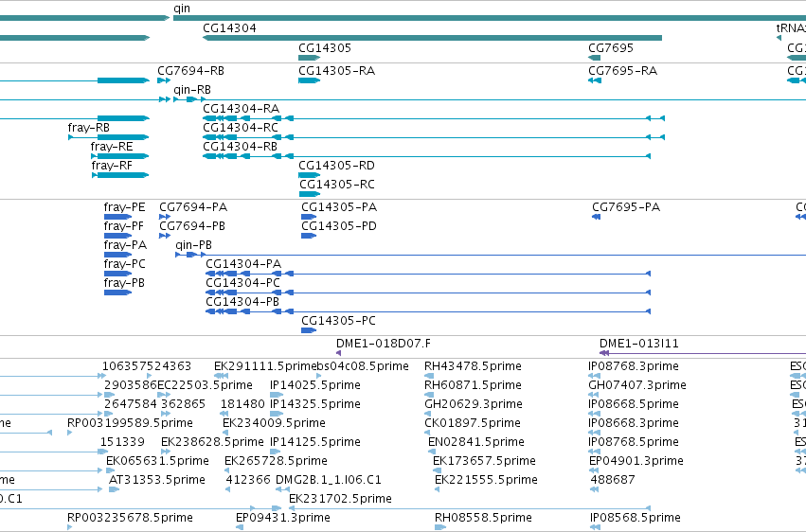Click EST GH20629.3prime
The image size is (806, 532).
[474, 404]
